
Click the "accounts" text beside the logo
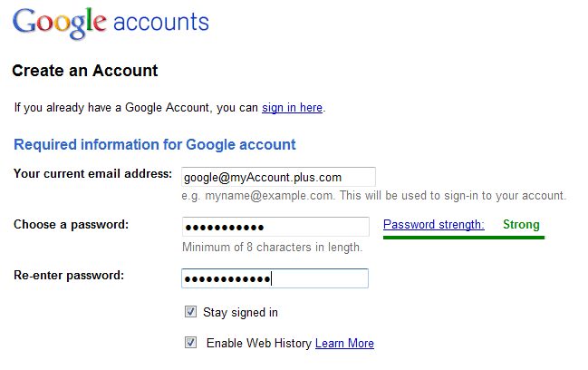tap(161, 22)
